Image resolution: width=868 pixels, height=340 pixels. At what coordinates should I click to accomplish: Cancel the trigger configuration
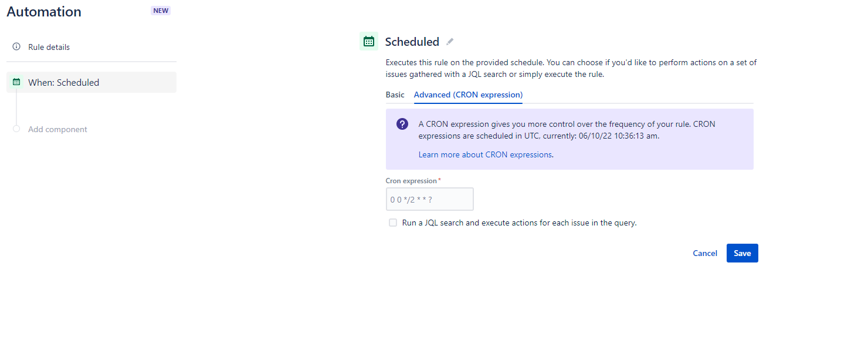(704, 253)
